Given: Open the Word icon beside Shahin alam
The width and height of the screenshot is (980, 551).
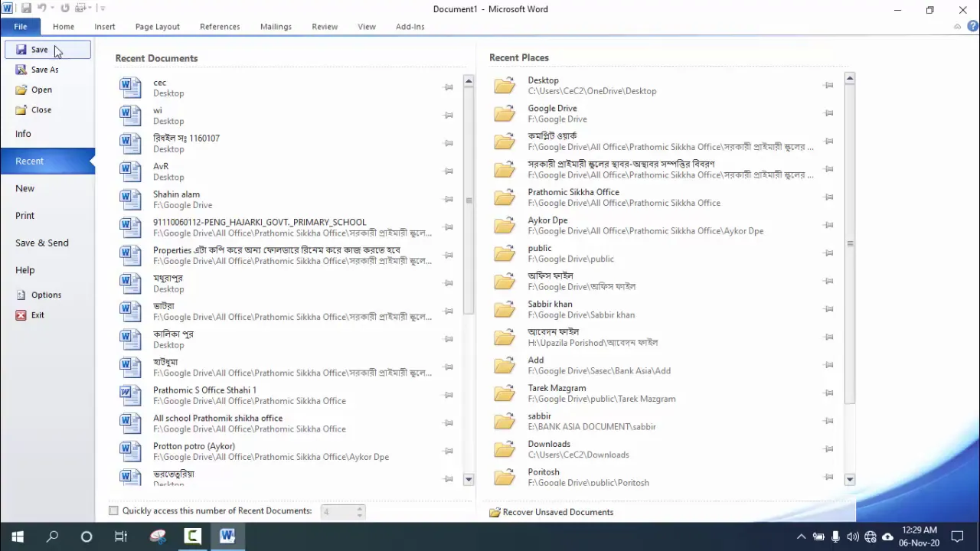Looking at the screenshot, I should coord(130,199).
